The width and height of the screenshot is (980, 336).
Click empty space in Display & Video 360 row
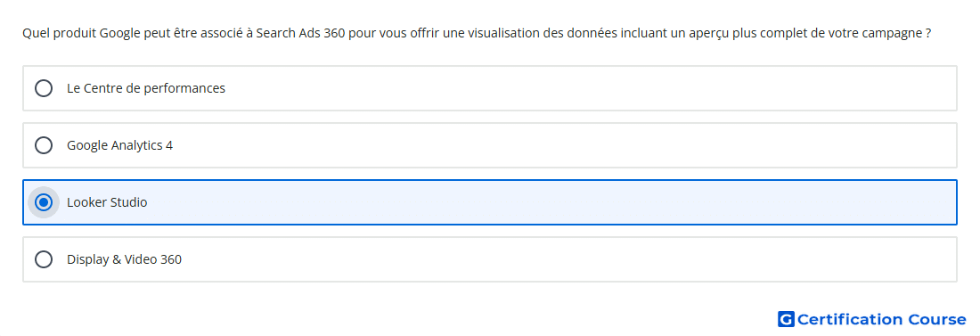(x=562, y=259)
